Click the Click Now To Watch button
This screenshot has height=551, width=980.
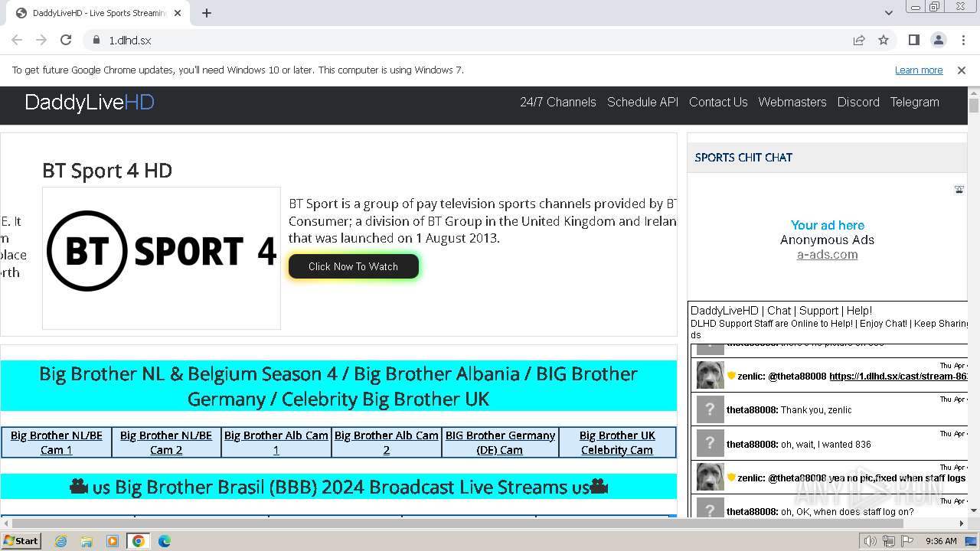[x=353, y=266]
